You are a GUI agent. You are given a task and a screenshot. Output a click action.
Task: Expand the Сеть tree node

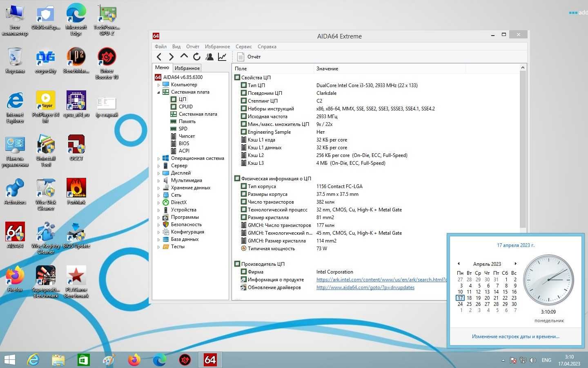click(158, 195)
